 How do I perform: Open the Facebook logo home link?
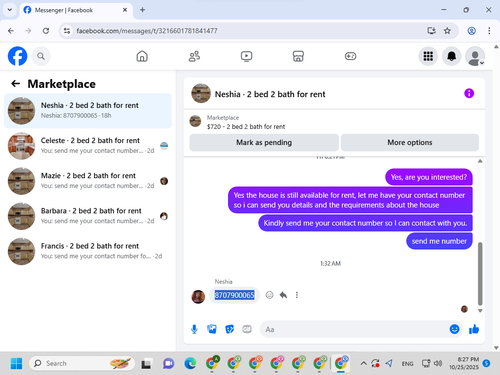coord(17,56)
